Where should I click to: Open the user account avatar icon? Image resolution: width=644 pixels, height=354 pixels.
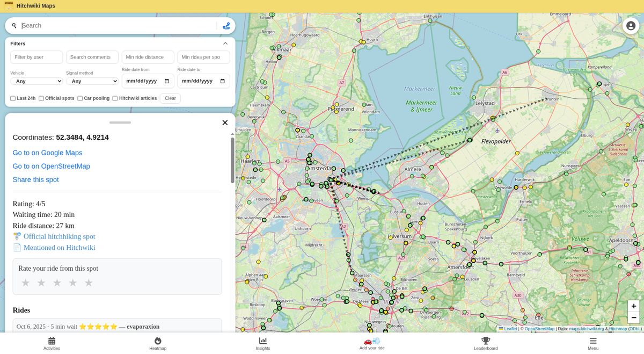(631, 26)
